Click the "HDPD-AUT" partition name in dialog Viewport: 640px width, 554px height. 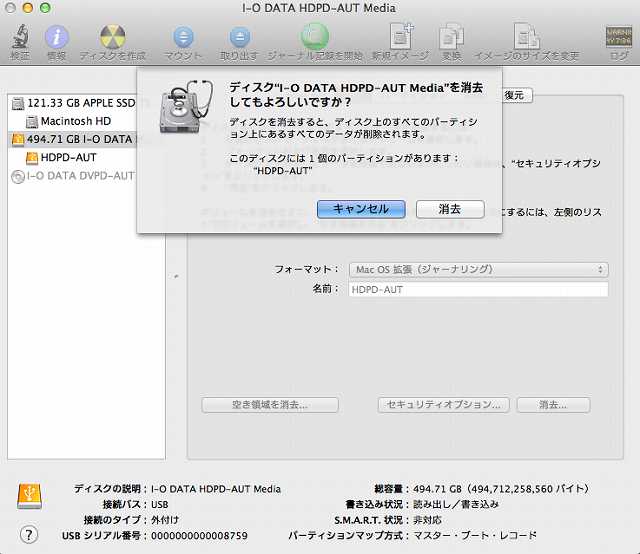[x=283, y=171]
